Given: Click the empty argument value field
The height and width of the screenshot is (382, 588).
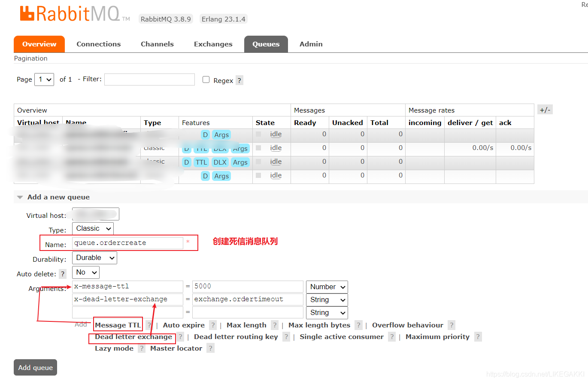Looking at the screenshot, I should (248, 312).
